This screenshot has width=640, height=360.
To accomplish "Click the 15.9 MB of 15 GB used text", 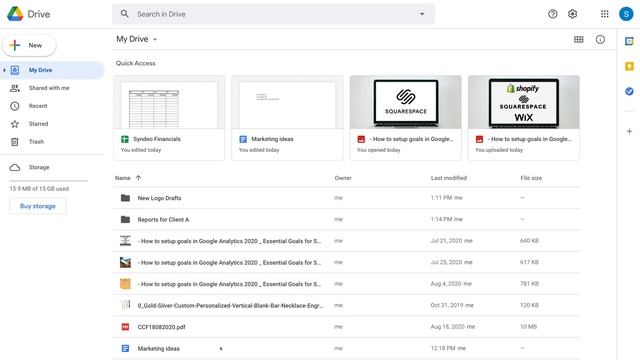I will (x=39, y=189).
